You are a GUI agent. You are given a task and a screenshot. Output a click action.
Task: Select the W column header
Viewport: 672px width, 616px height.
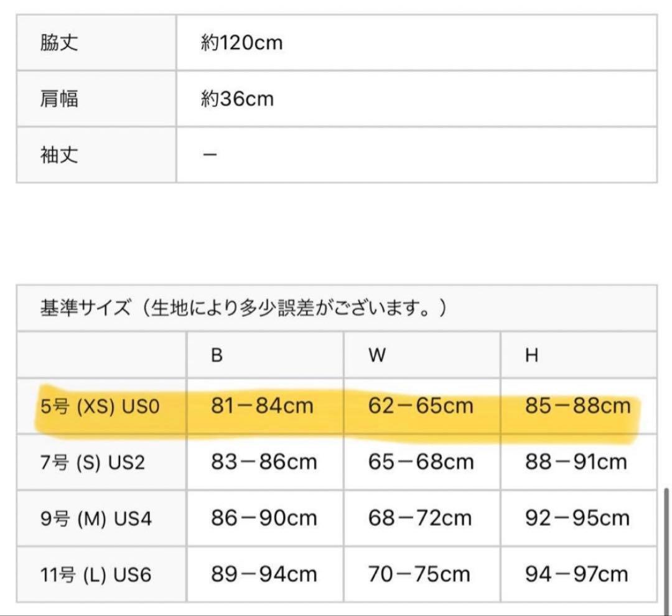point(377,355)
